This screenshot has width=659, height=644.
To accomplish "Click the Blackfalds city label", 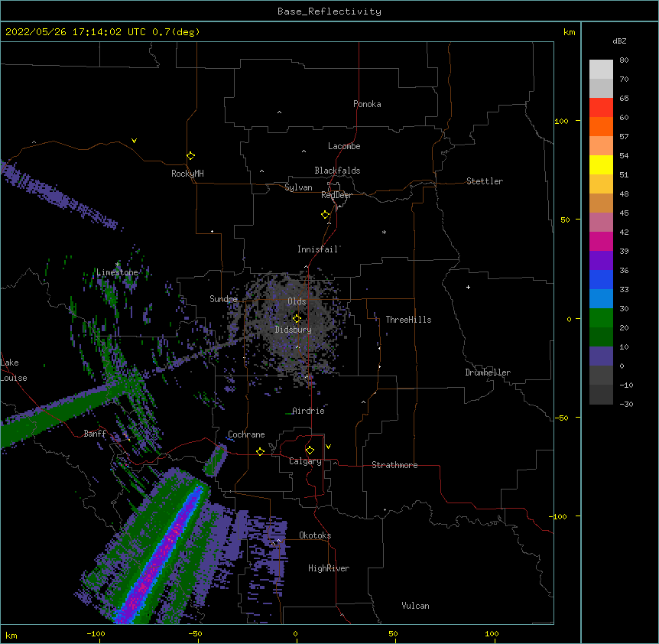I will (x=337, y=171).
